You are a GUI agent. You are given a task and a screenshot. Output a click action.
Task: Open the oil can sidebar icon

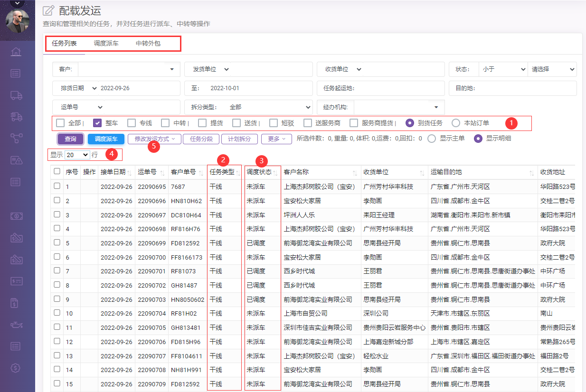click(16, 325)
